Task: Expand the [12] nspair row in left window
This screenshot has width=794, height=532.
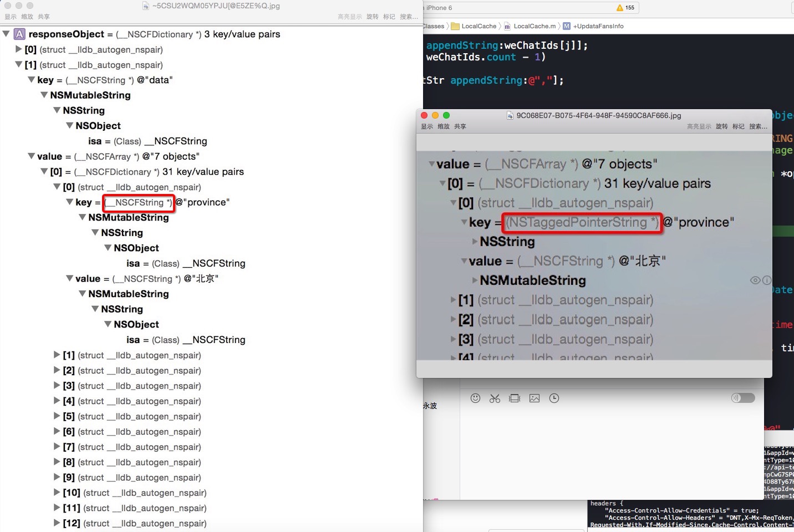Action: click(57, 523)
